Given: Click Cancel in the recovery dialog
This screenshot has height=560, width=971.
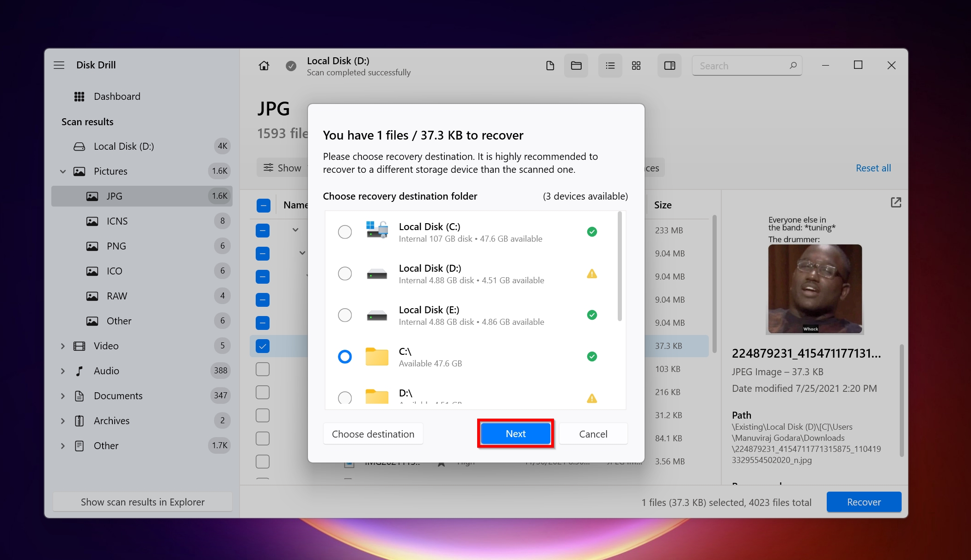Looking at the screenshot, I should [593, 434].
